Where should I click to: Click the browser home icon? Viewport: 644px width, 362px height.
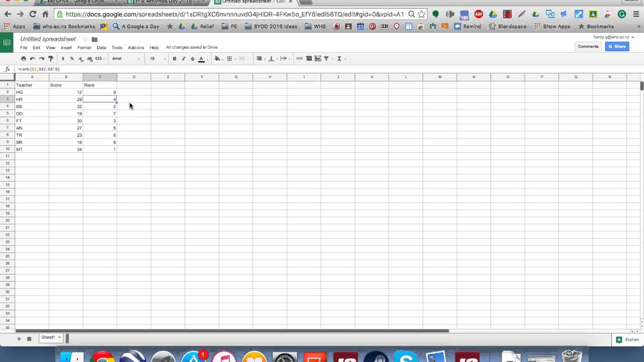pos(45,14)
